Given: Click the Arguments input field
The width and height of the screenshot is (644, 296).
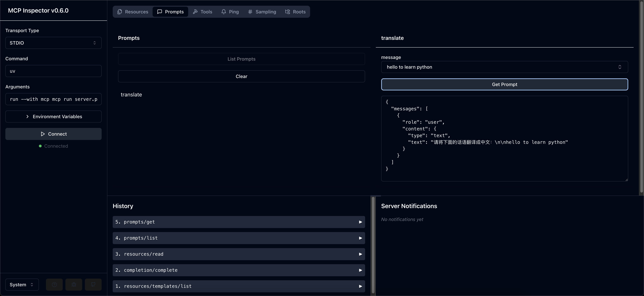Looking at the screenshot, I should pyautogui.click(x=53, y=99).
